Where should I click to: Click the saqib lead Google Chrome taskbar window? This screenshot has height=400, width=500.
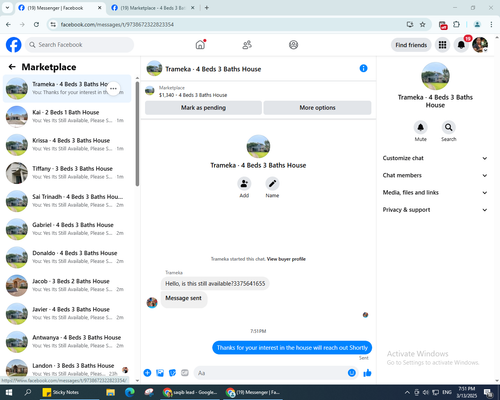point(190,392)
